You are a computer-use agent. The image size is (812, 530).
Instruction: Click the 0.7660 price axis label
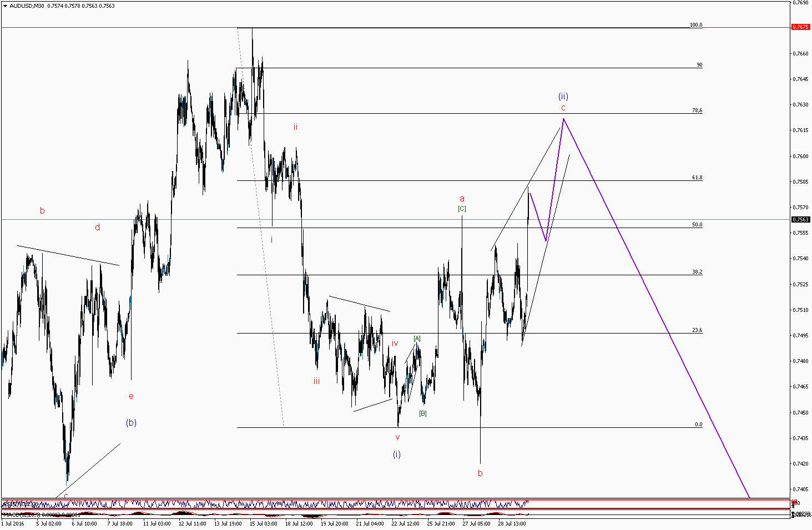tap(801, 53)
